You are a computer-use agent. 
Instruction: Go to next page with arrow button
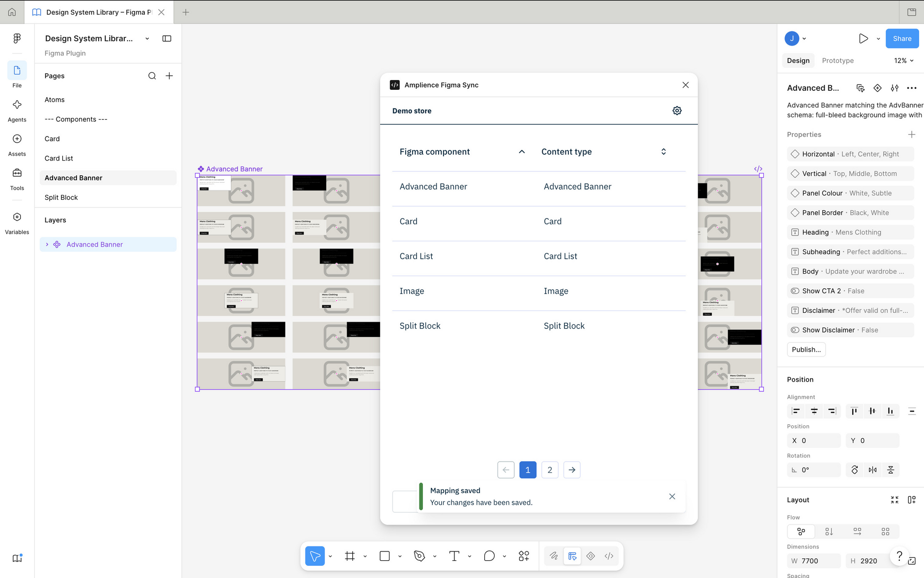pos(572,470)
